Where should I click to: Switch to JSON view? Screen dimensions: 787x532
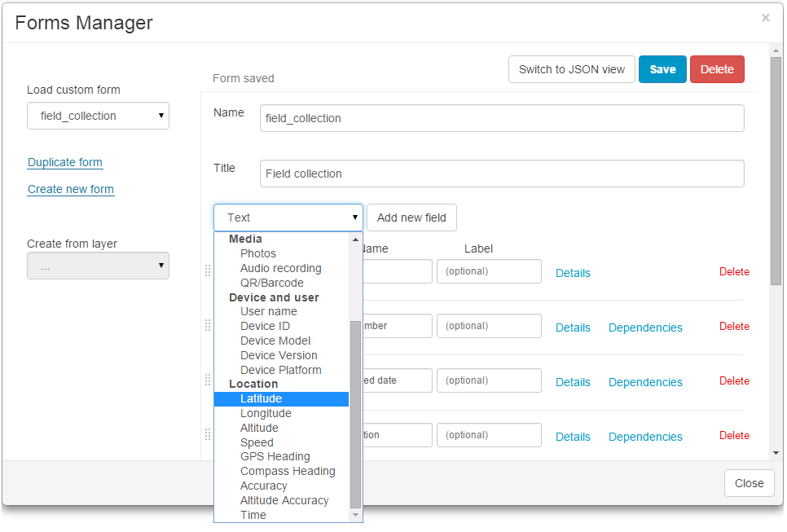[571, 69]
